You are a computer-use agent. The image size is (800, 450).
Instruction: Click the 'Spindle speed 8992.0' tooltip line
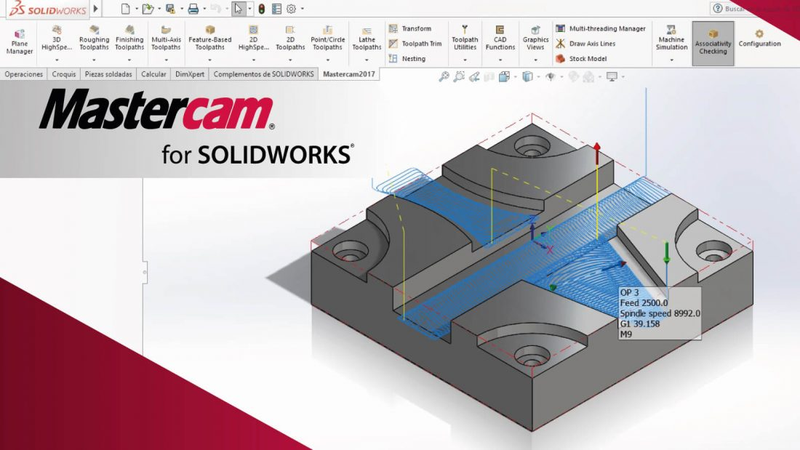(x=660, y=313)
